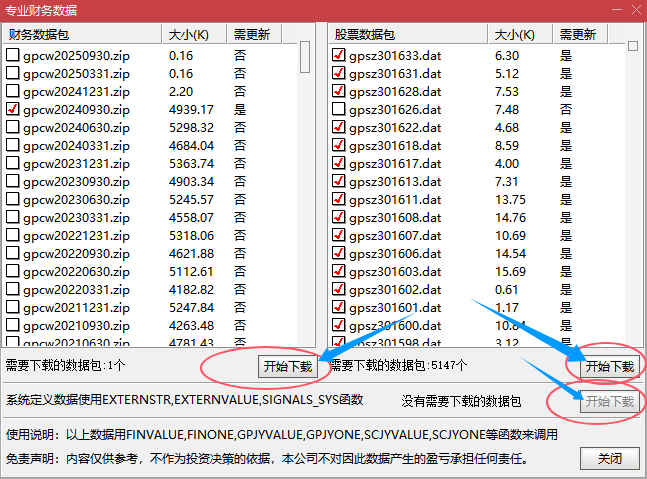This screenshot has width=647, height=479.
Task: Toggle the gpcw20220630.zip checkbox
Action: coord(13,272)
